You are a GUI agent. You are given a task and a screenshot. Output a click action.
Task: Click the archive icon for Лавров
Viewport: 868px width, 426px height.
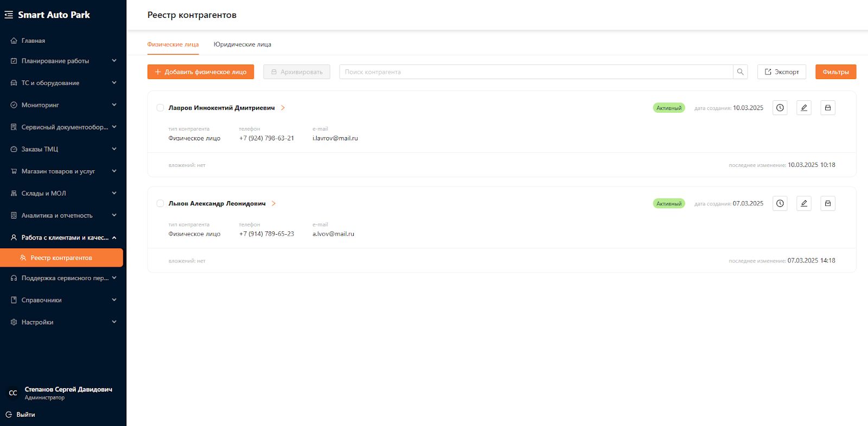point(827,108)
